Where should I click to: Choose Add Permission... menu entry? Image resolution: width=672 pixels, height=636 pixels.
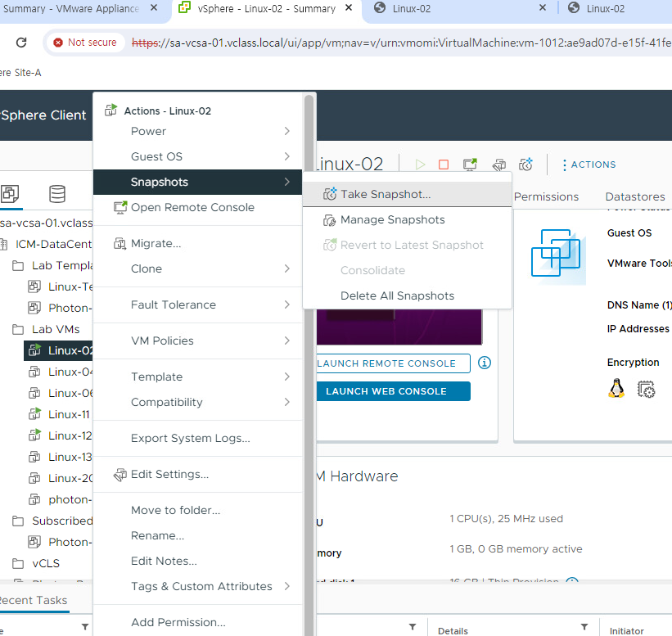click(197, 622)
